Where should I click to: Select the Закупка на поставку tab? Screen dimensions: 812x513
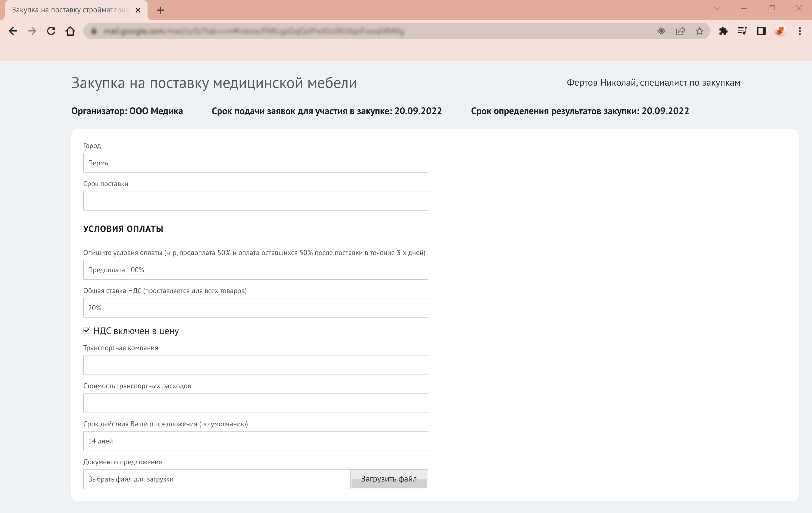(68, 10)
